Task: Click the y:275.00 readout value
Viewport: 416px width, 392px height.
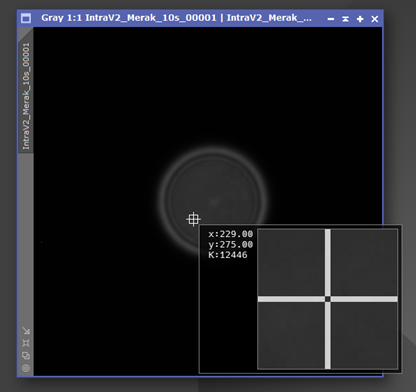Action: point(231,245)
